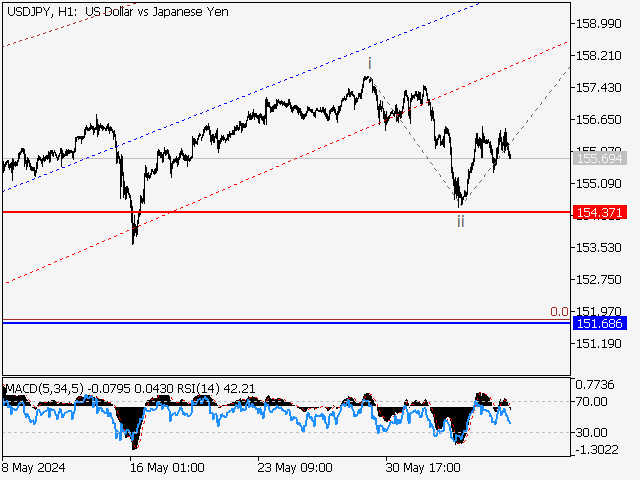Click the 151.190 price axis value
This screenshot has height=480, width=640.
[x=598, y=344]
